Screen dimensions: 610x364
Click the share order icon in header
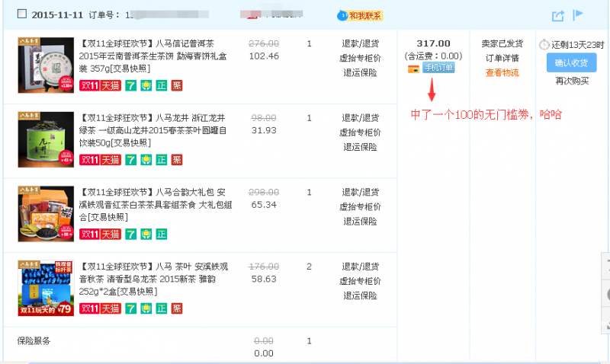point(558,15)
